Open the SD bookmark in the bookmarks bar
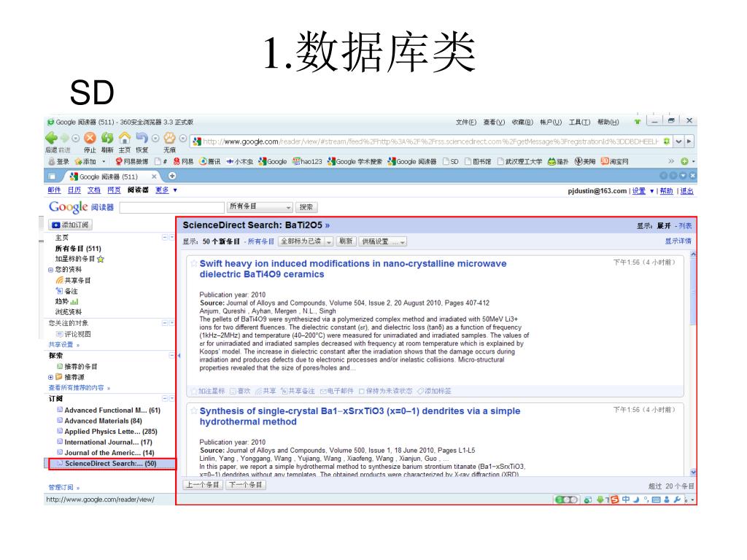This screenshot has height=560, width=747. click(451, 161)
